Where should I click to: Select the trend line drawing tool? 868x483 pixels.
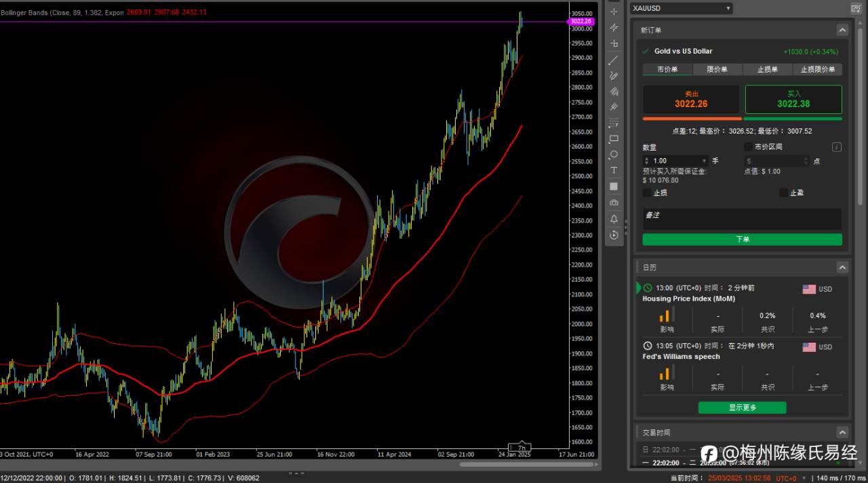(x=614, y=60)
